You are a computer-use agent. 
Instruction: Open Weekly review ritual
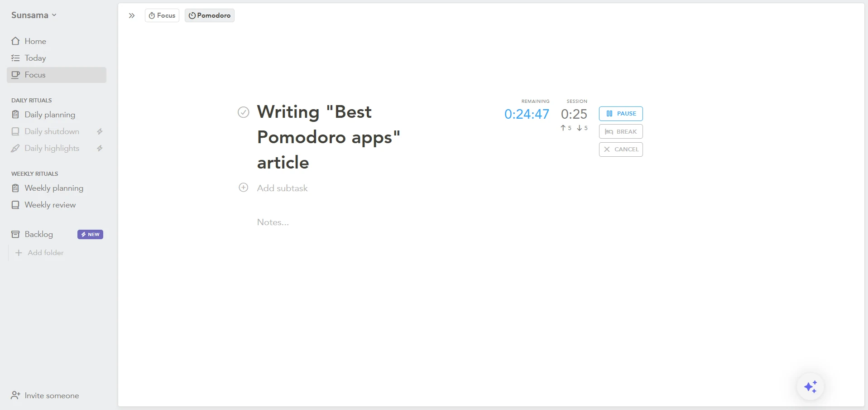(x=57, y=205)
